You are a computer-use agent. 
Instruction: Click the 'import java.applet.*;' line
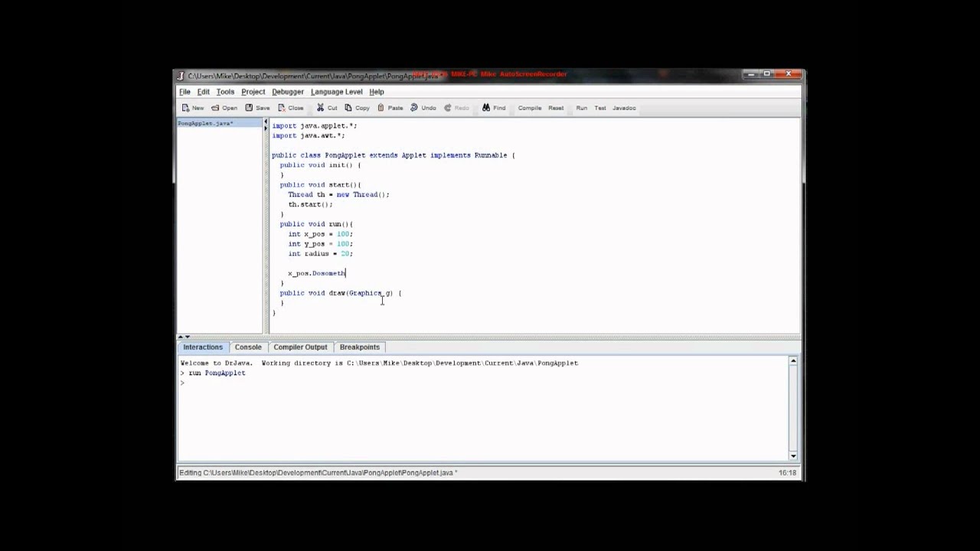(x=315, y=126)
